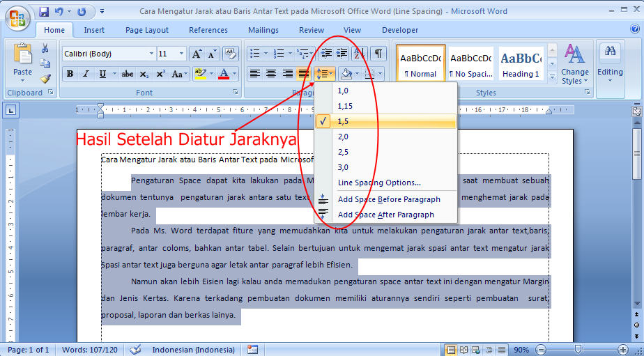Image resolution: width=644 pixels, height=356 pixels.
Task: Expand the Styles gallery More arrow
Action: (x=553, y=77)
